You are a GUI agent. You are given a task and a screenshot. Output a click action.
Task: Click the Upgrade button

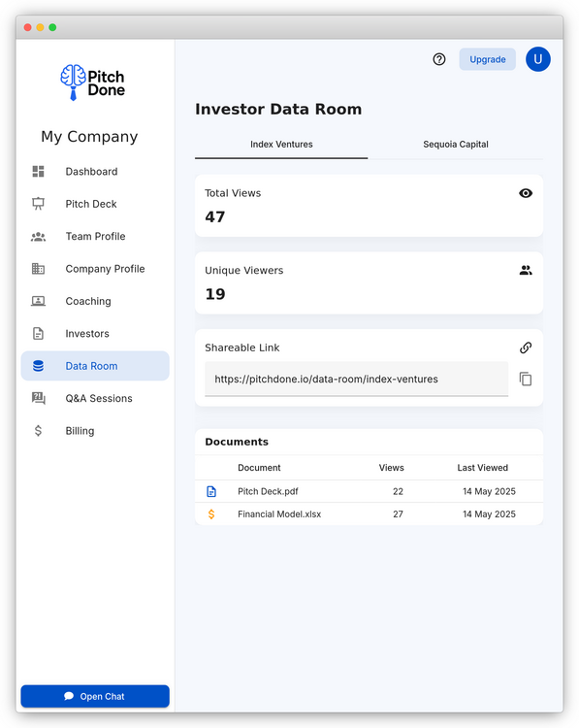[487, 59]
